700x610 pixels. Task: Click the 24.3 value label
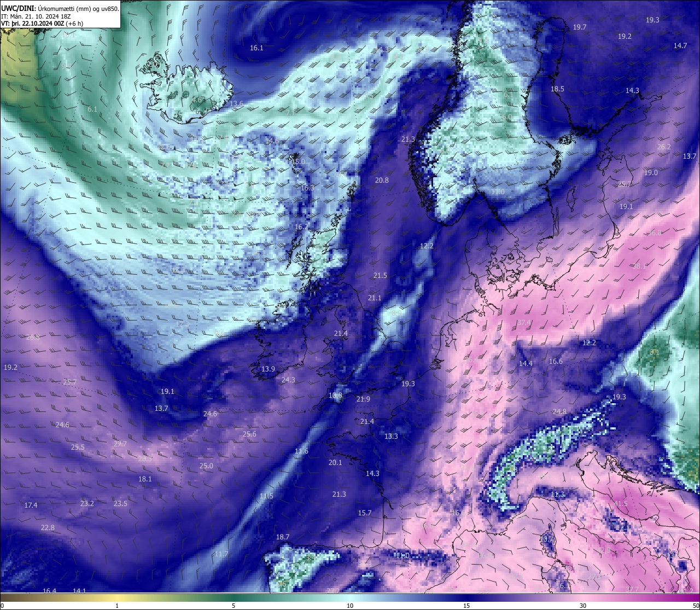288,380
